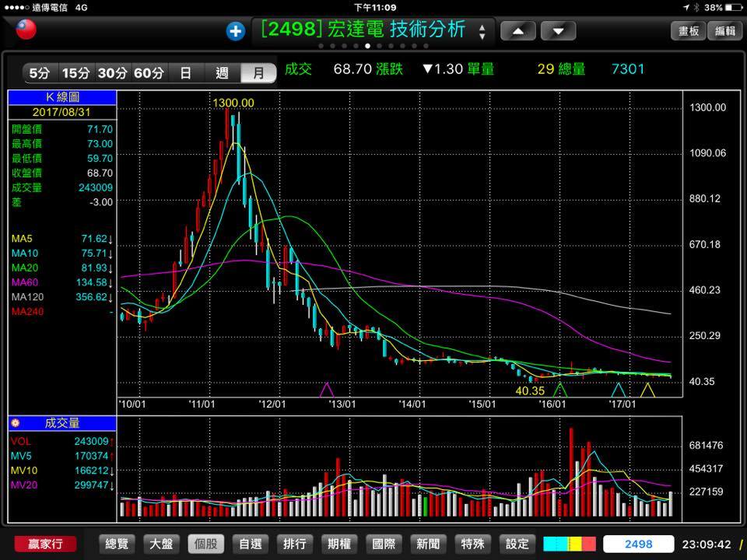The height and width of the screenshot is (560, 747).
Task: Tap the MA5 indicator row
Action: [x=62, y=239]
